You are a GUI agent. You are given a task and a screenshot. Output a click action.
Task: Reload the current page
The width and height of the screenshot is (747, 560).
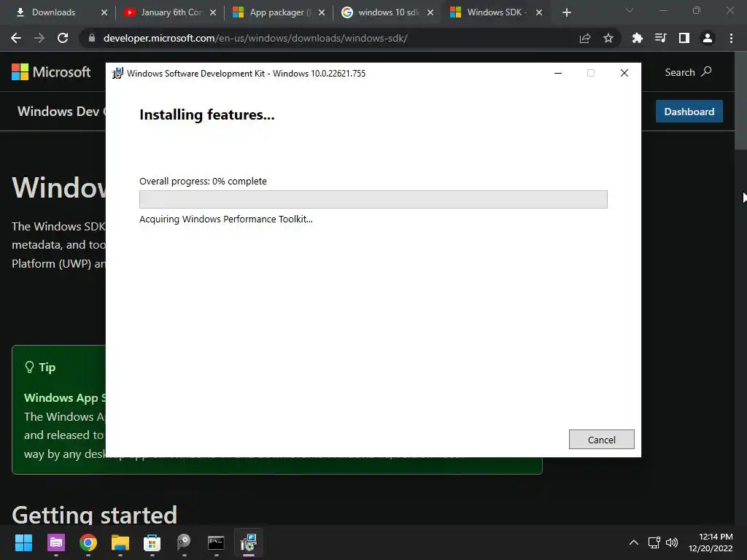click(x=63, y=38)
